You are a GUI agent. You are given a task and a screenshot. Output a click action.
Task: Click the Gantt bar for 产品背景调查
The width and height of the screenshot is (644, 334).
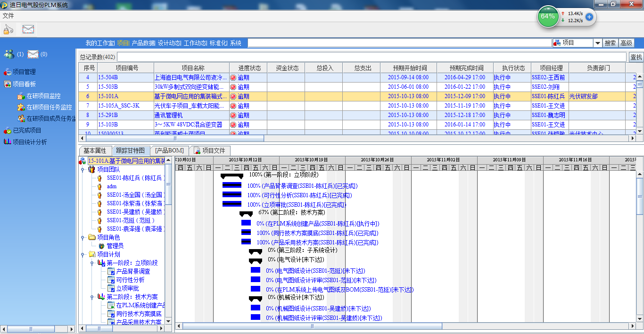click(231, 185)
